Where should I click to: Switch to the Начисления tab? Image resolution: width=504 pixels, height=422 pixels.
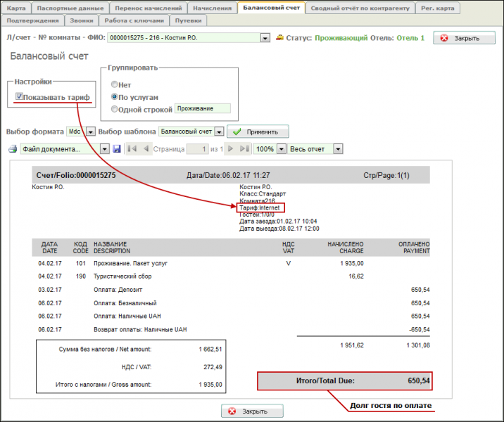click(x=212, y=8)
